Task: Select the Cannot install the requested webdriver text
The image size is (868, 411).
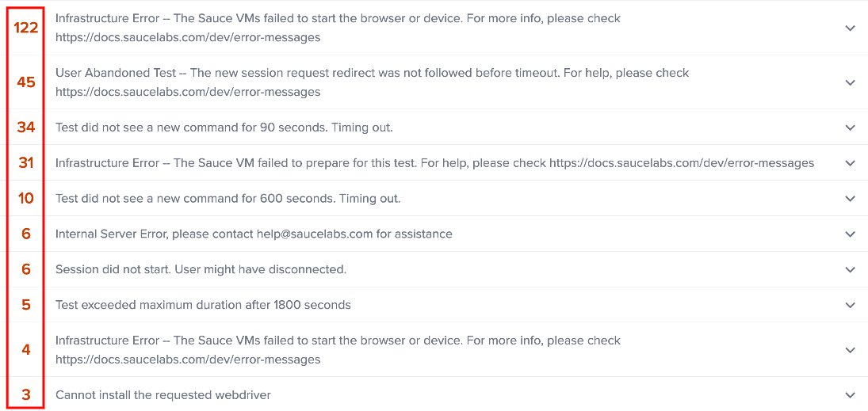Action: pos(163,395)
